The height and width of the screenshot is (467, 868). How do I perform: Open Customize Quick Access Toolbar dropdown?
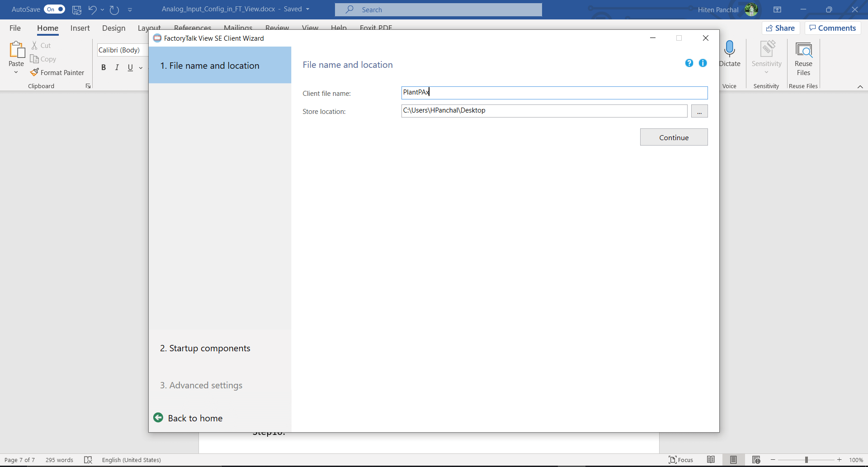(x=130, y=9)
